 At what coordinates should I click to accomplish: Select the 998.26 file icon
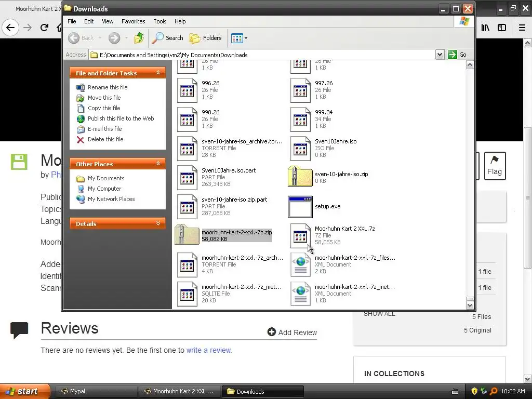[187, 119]
